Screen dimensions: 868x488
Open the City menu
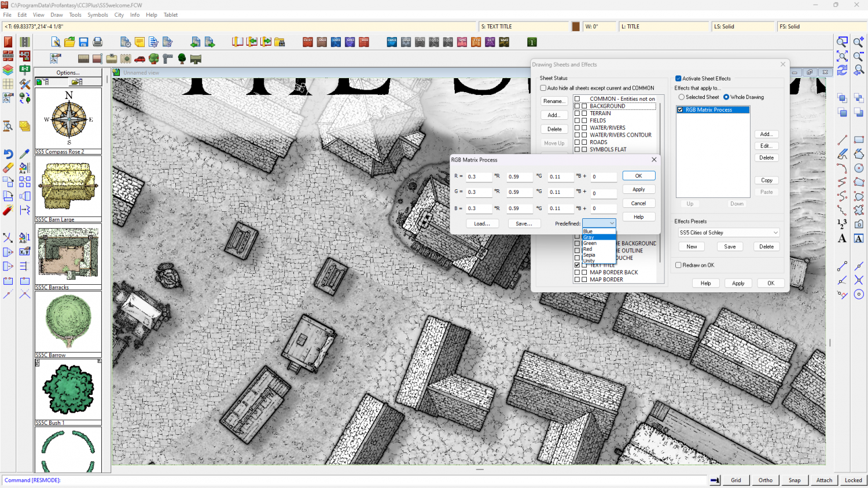pos(119,15)
